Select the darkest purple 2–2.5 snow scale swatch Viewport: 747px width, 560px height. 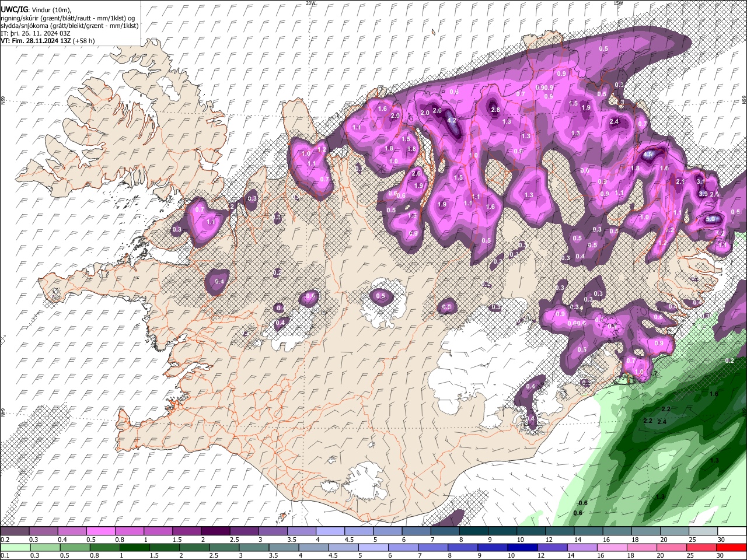coord(215,531)
